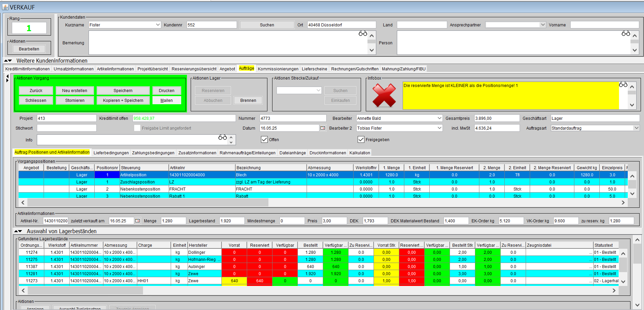Toggle the Offen checkbox
Screen dimensions: 644x310
point(264,139)
